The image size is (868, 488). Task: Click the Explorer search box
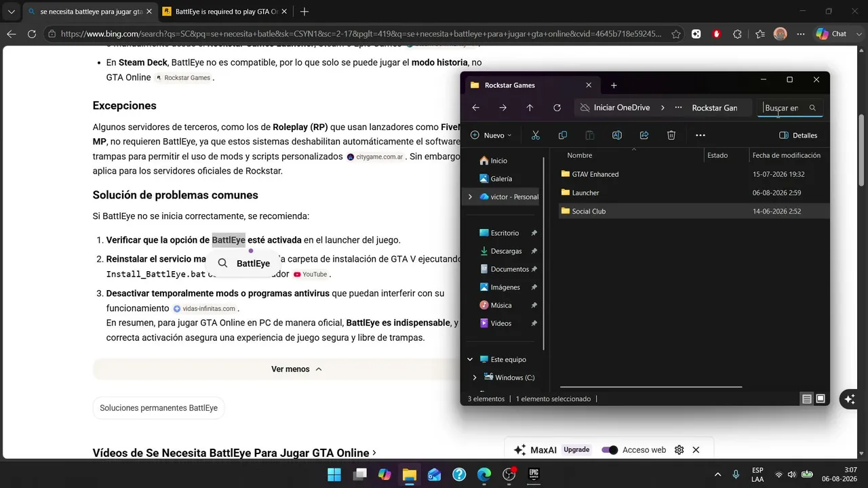click(790, 108)
